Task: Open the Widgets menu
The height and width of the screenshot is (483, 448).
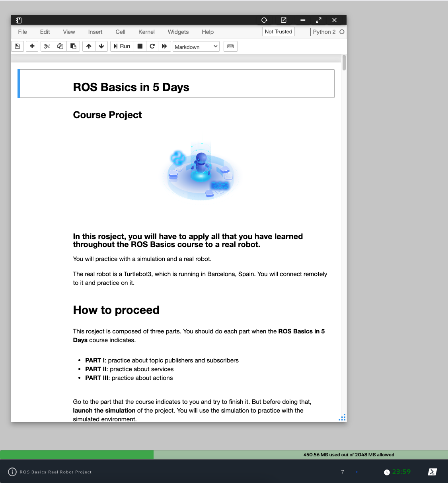Action: [178, 32]
